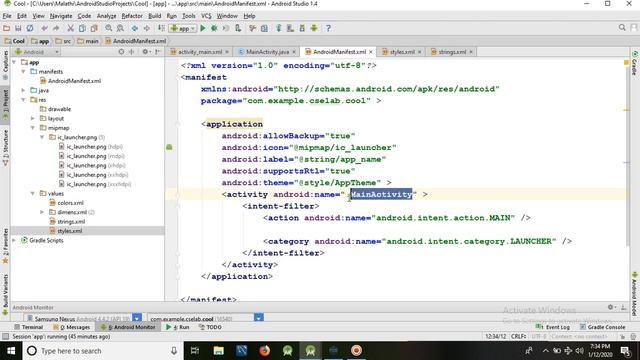640x360 pixels.
Task: Click the Open folder toolbar icon
Action: (x=7, y=28)
